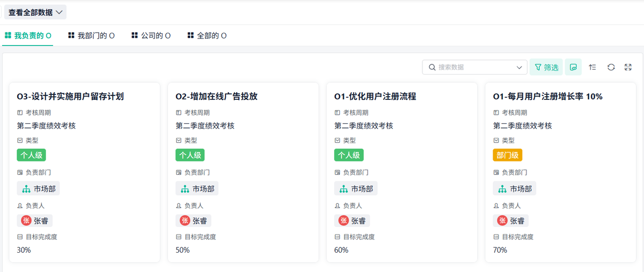Click 张睿 avatar in O2 card

tap(185, 220)
